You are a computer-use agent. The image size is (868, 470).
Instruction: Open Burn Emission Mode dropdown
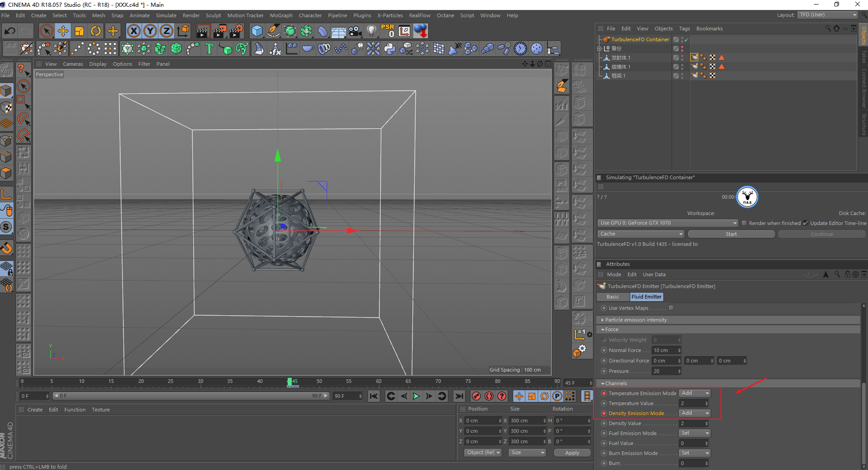695,453
